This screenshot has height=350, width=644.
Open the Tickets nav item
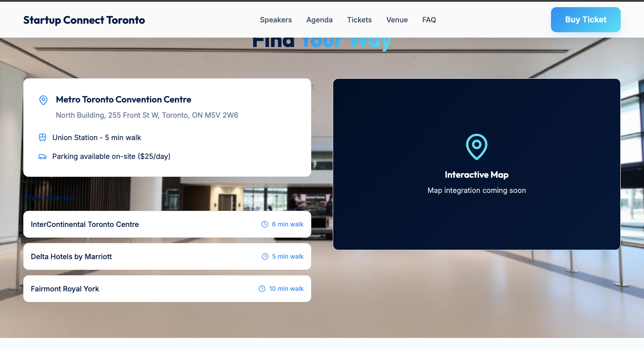[x=359, y=20]
